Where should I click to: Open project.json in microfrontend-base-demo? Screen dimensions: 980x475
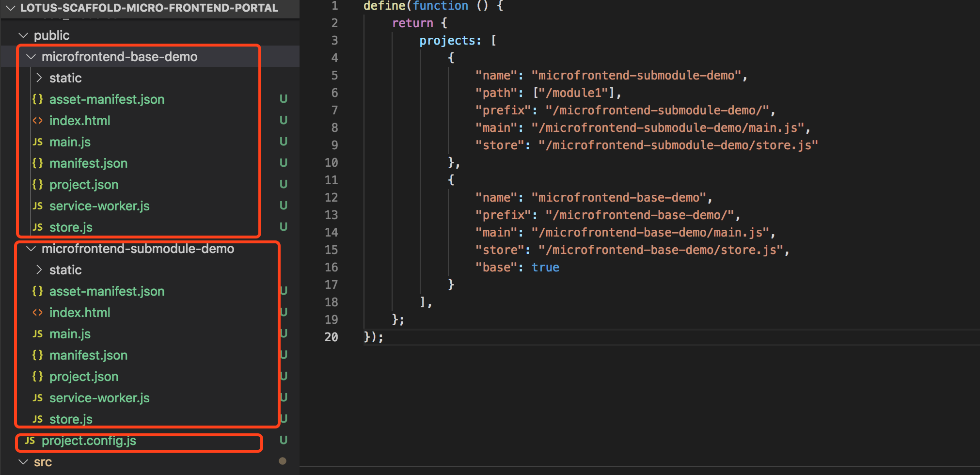(84, 185)
